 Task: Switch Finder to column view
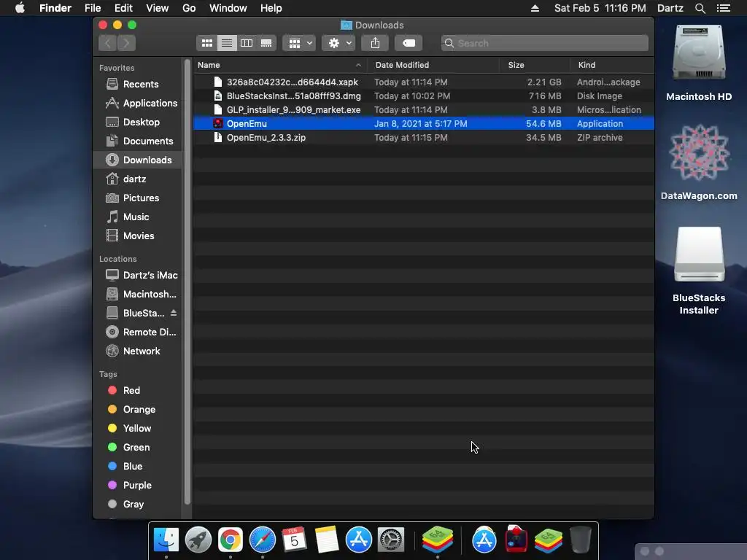[247, 43]
